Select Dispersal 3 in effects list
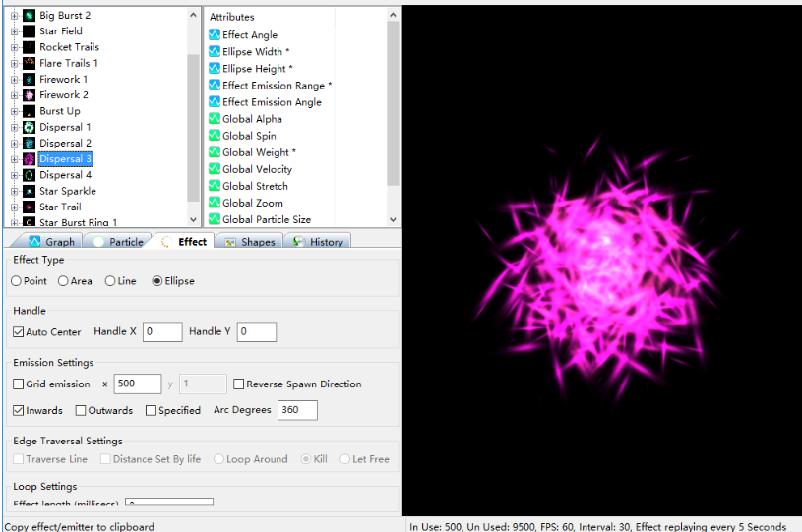The height and width of the screenshot is (532, 802). click(66, 159)
